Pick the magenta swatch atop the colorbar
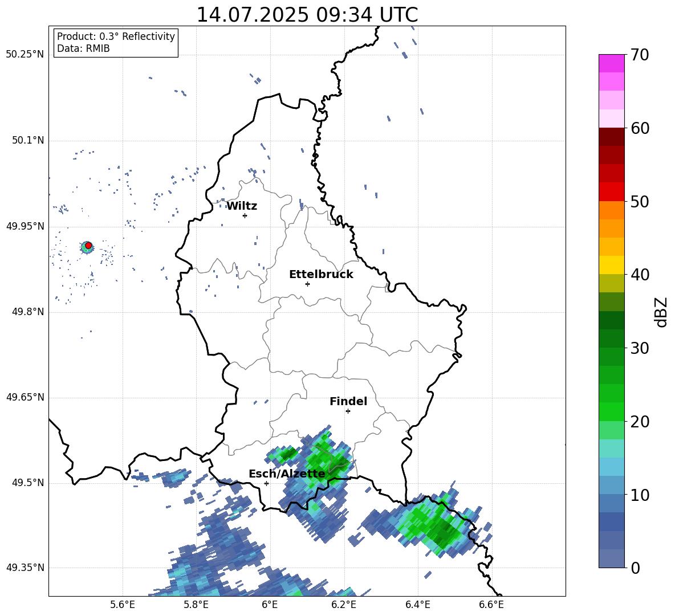 coord(611,63)
